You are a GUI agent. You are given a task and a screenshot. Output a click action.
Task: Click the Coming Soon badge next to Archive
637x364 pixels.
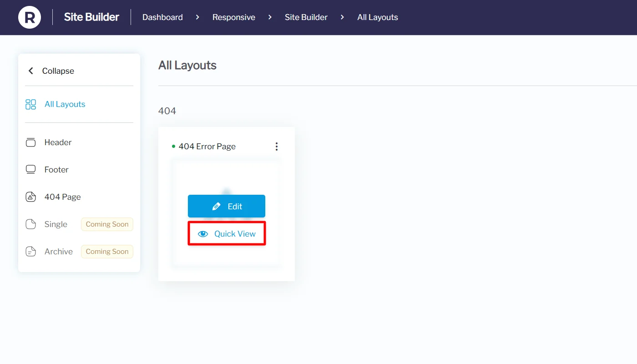click(107, 252)
